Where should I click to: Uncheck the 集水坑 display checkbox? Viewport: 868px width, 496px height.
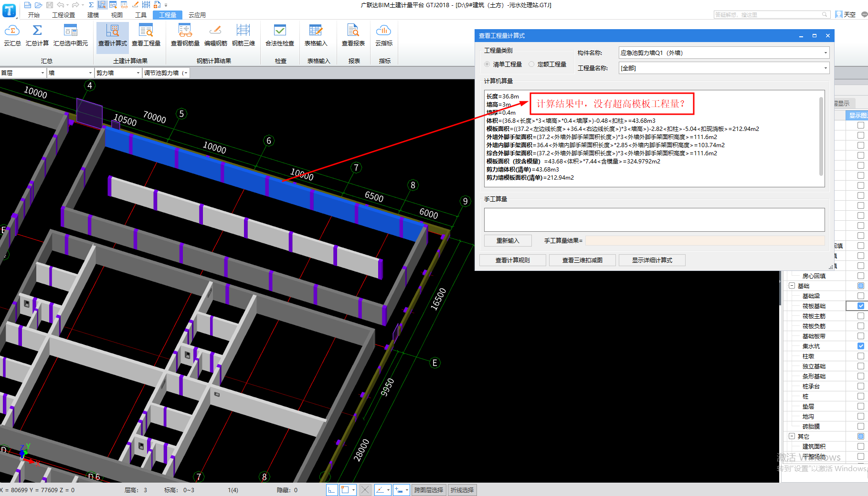[x=860, y=346]
